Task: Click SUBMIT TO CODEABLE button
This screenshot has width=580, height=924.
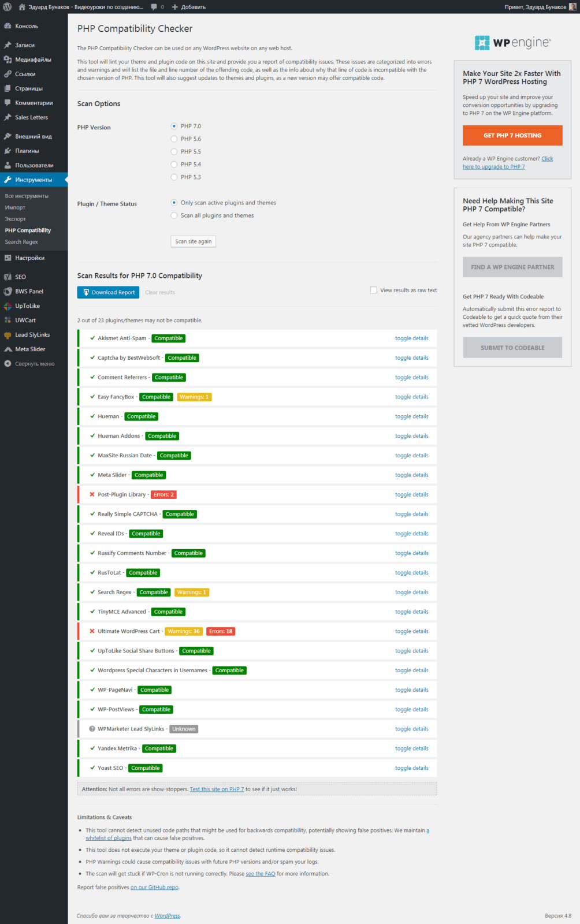Action: (x=512, y=348)
